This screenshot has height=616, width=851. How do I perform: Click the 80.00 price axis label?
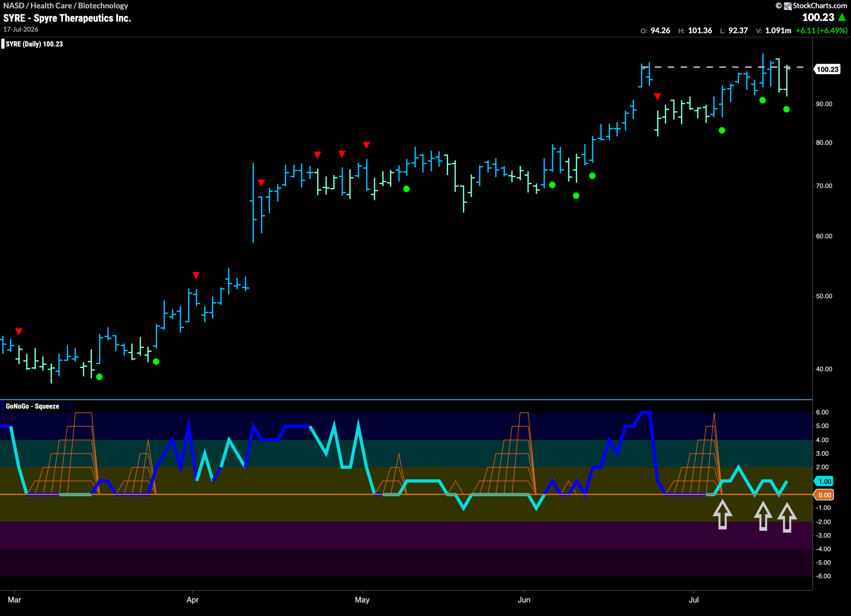[x=824, y=143]
